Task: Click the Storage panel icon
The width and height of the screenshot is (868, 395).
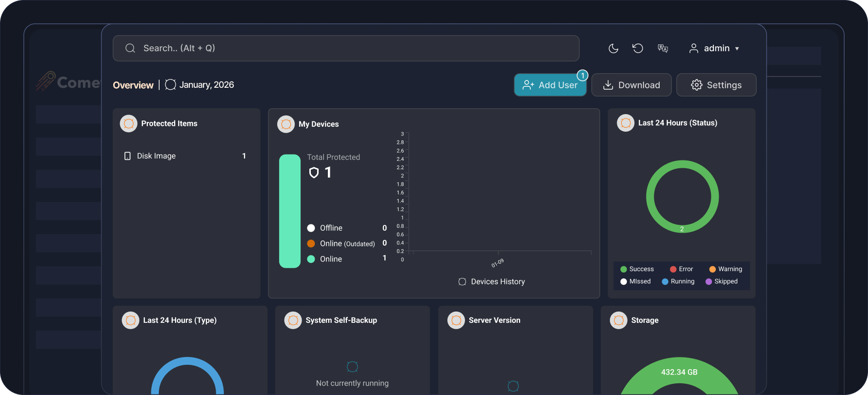Action: (619, 320)
